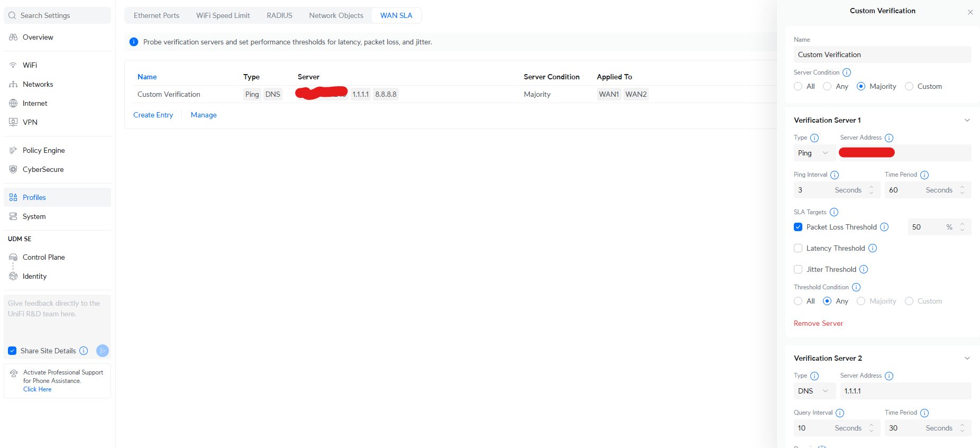
Task: Click Remove Server in Verification Server 1
Action: [818, 323]
